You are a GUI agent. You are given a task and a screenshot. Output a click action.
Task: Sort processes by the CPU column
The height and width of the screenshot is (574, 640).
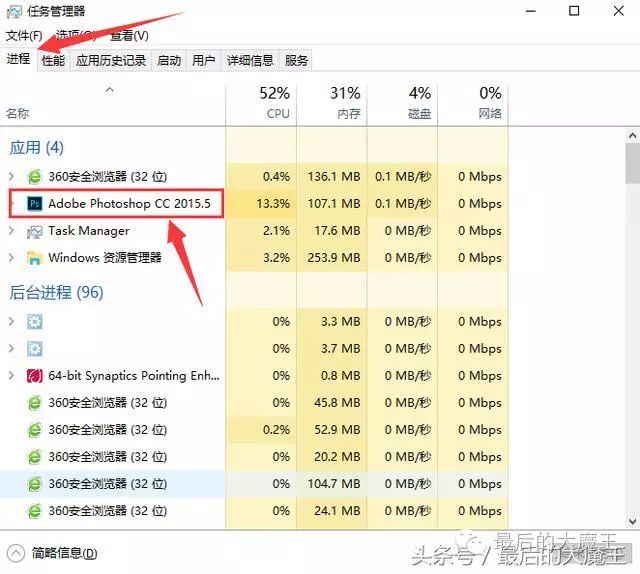[277, 104]
